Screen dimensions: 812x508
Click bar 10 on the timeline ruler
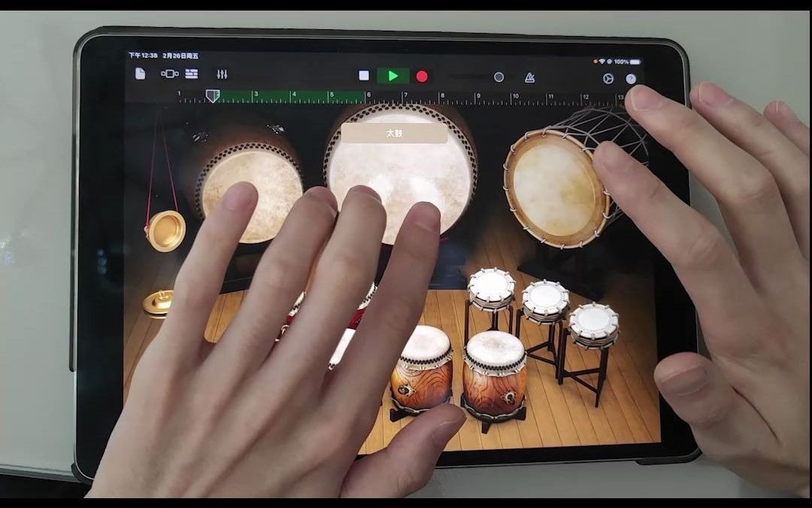tap(515, 98)
